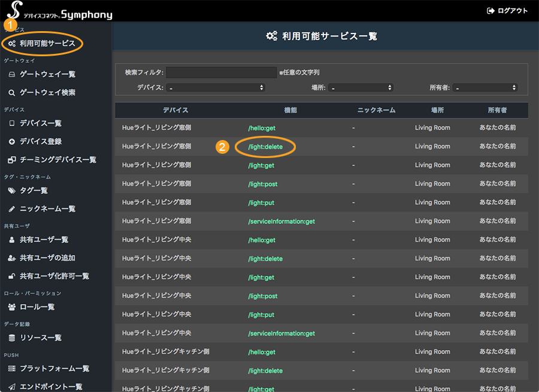Open ロール一覧 in the sidebar
Image resolution: width=539 pixels, height=392 pixels.
[x=37, y=307]
